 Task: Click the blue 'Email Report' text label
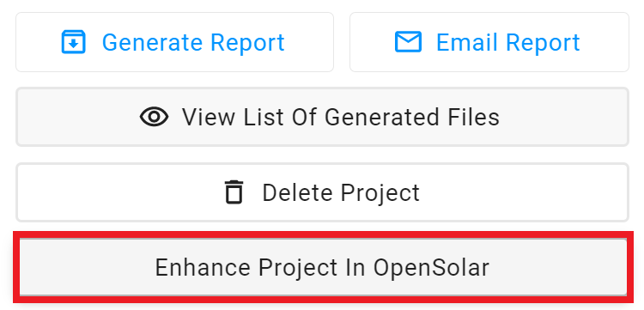(508, 42)
